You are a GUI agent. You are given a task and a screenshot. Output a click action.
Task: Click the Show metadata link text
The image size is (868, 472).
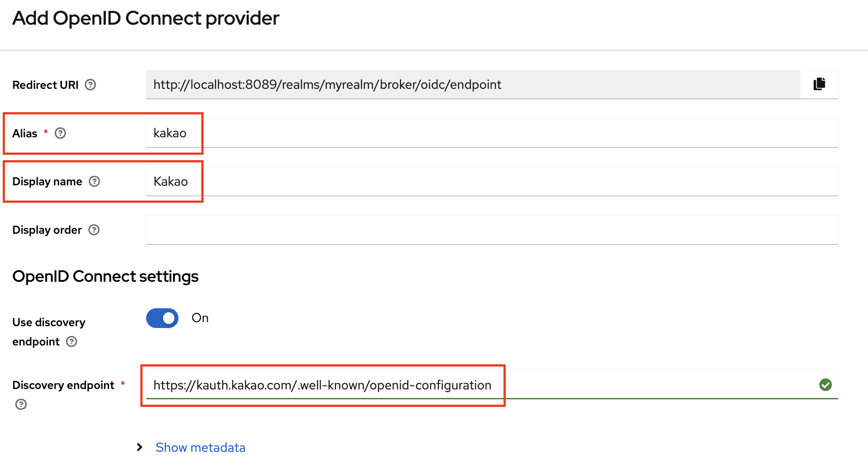pyautogui.click(x=200, y=447)
